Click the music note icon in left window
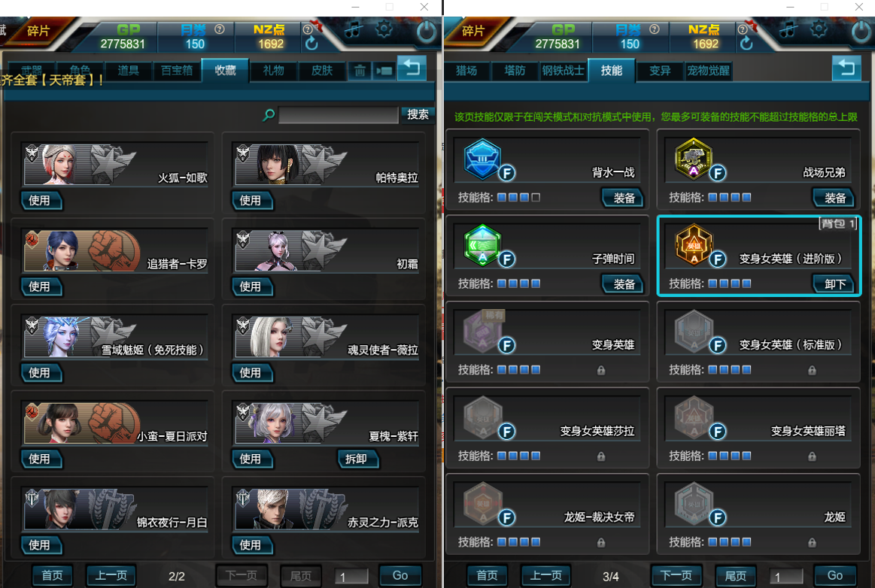This screenshot has width=875, height=588. (x=353, y=29)
